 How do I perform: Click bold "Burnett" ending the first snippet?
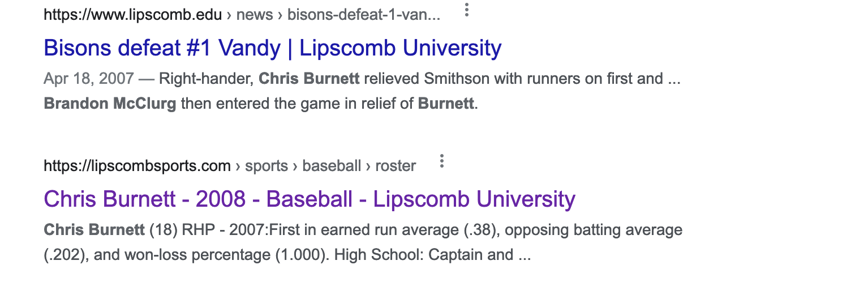pyautogui.click(x=446, y=104)
